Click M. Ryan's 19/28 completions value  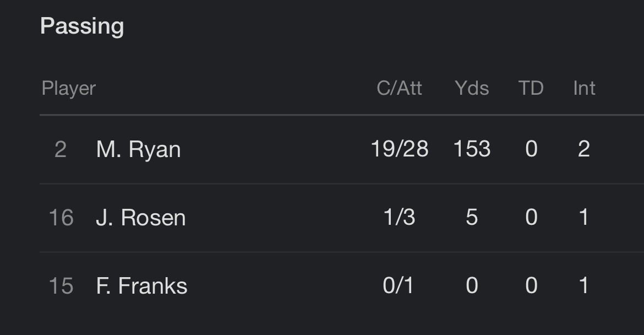click(x=399, y=149)
